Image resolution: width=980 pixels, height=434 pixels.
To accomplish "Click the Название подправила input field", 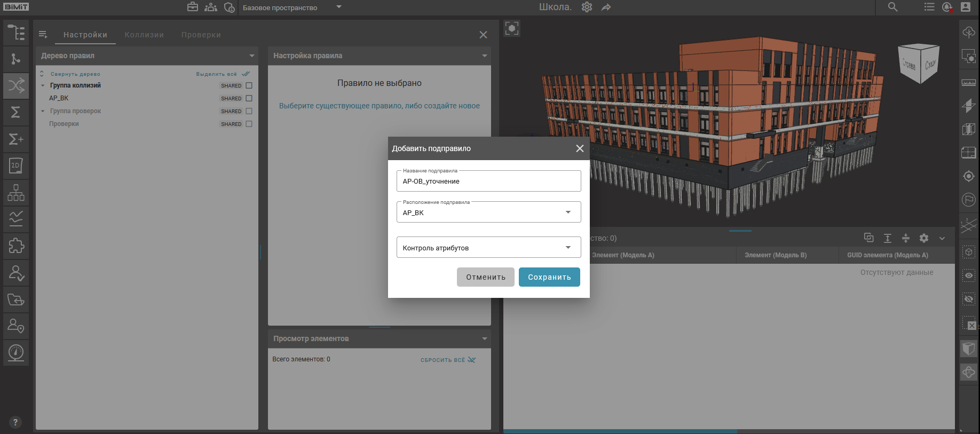I will pos(488,182).
